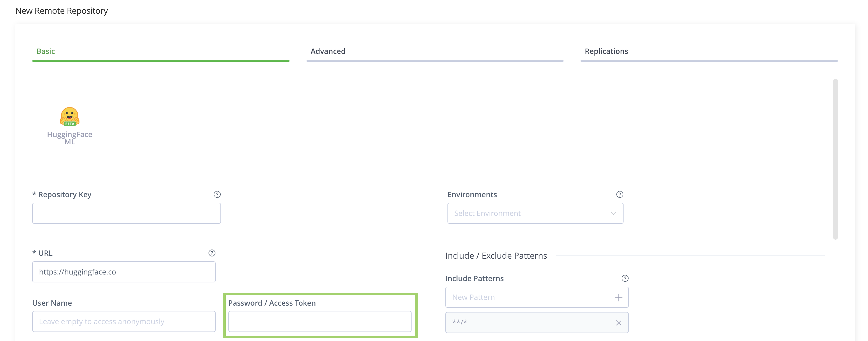Click the vertical scrollbar on right

pyautogui.click(x=835, y=158)
